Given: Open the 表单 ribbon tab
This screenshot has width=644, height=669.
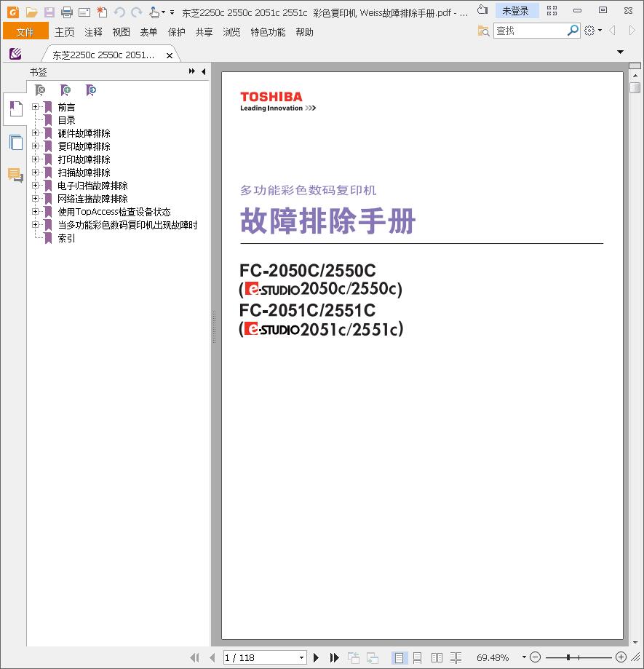Looking at the screenshot, I should (149, 32).
